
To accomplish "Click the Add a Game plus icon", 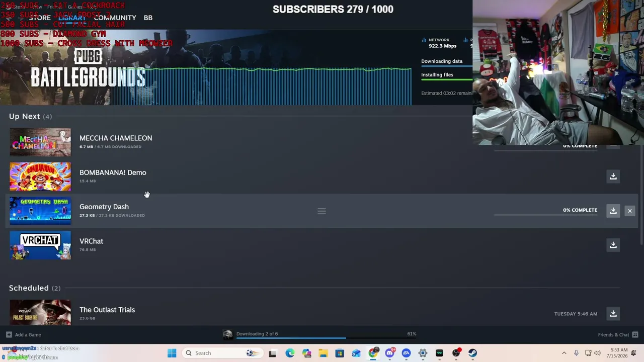I will tap(9, 335).
